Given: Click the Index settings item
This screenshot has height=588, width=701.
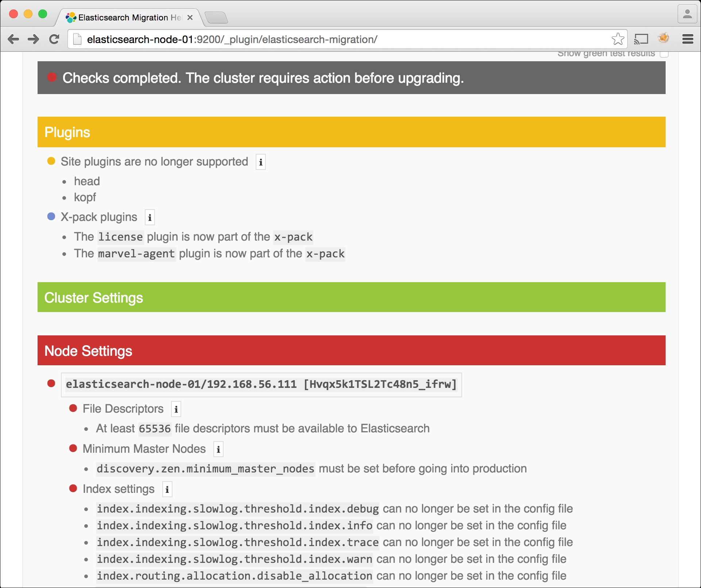Looking at the screenshot, I should [119, 489].
